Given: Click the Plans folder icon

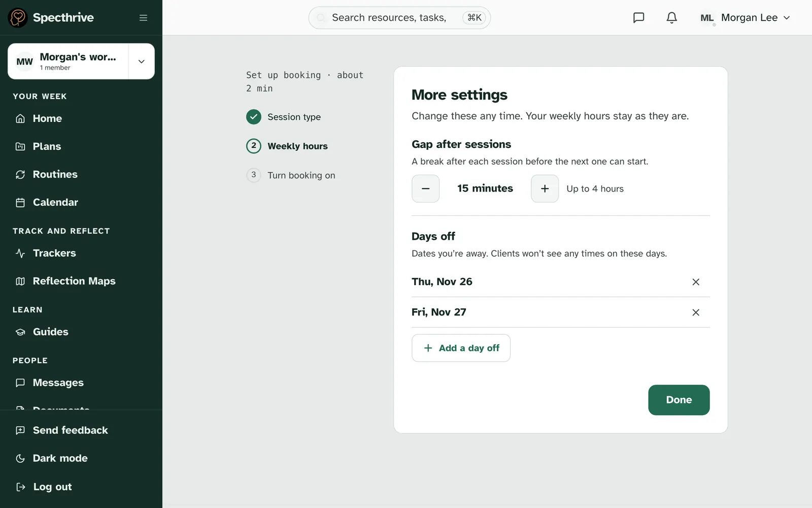Looking at the screenshot, I should (x=20, y=146).
